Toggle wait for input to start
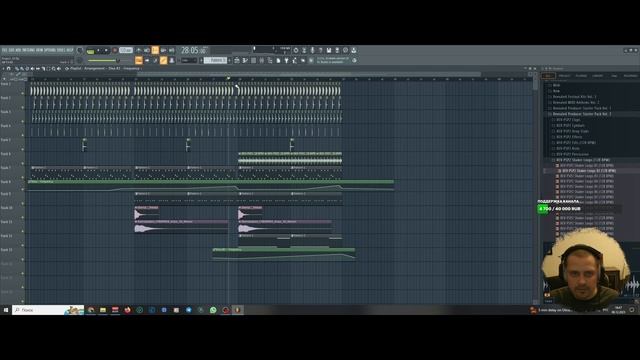The width and height of the screenshot is (640, 360). [147, 50]
